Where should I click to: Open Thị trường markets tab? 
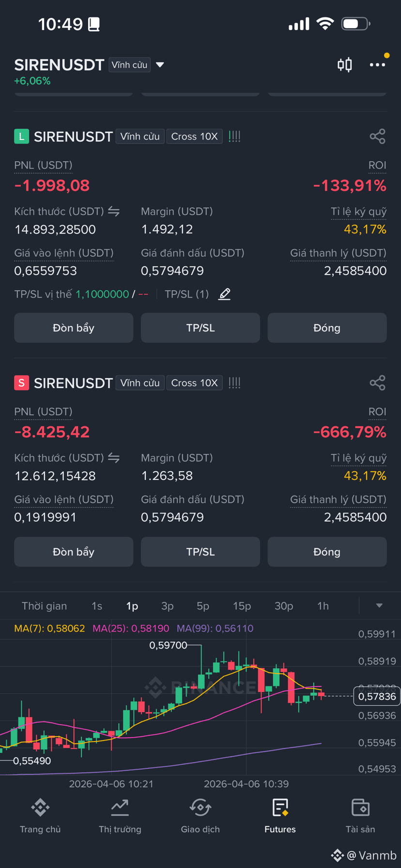(120, 816)
